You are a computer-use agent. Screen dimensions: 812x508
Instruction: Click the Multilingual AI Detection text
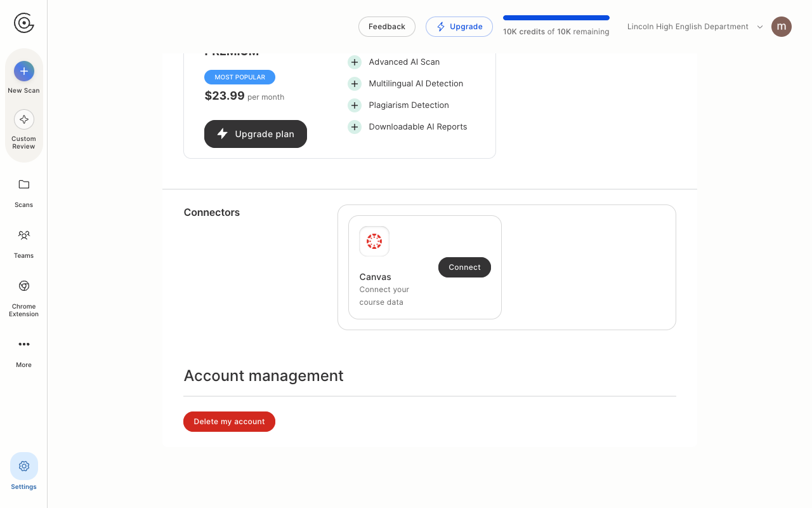pyautogui.click(x=416, y=84)
